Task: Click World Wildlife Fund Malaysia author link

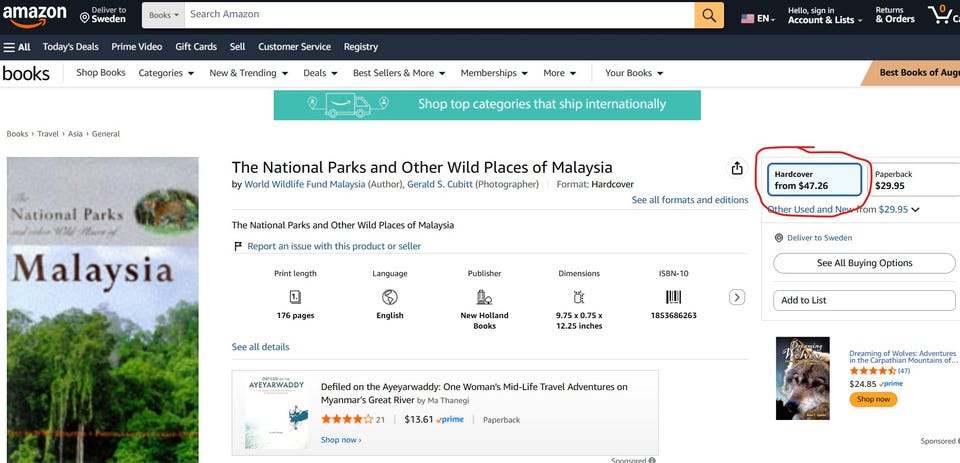Action: [x=305, y=184]
